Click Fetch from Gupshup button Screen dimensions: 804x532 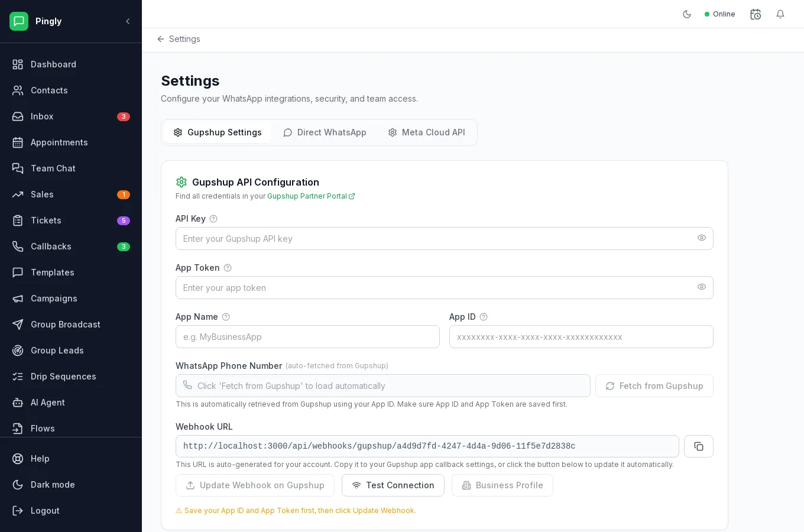[654, 386]
